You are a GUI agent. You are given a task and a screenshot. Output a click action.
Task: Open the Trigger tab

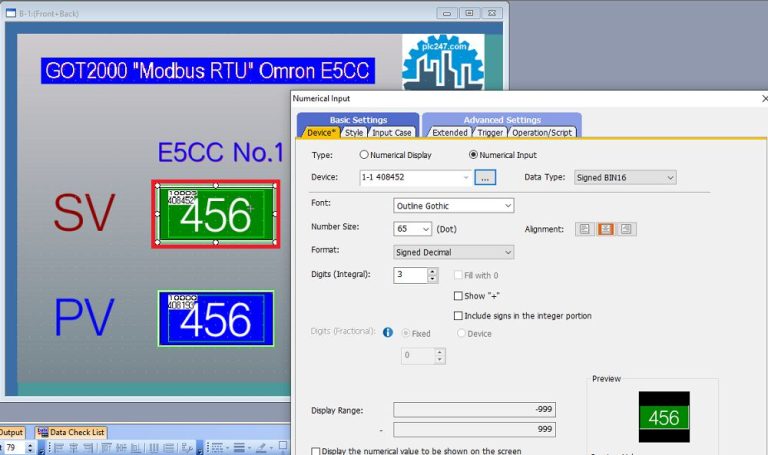click(490, 133)
